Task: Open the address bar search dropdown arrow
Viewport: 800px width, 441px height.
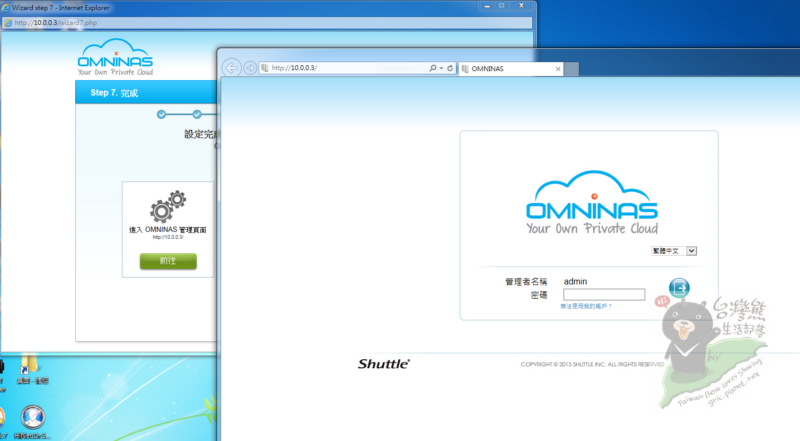Action: click(441, 68)
